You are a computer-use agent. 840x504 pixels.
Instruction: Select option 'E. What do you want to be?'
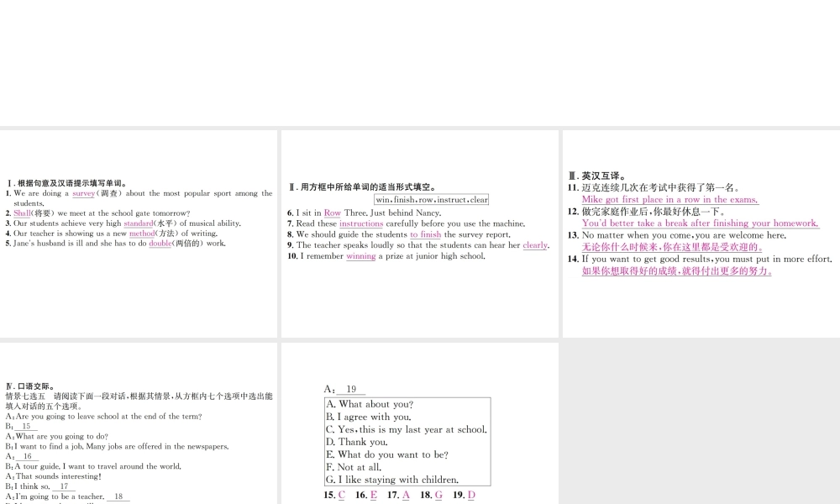387,454
